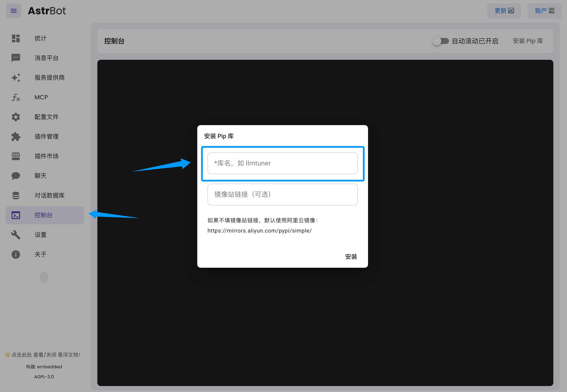Click the 安装 Pip 库 header button

tap(528, 41)
